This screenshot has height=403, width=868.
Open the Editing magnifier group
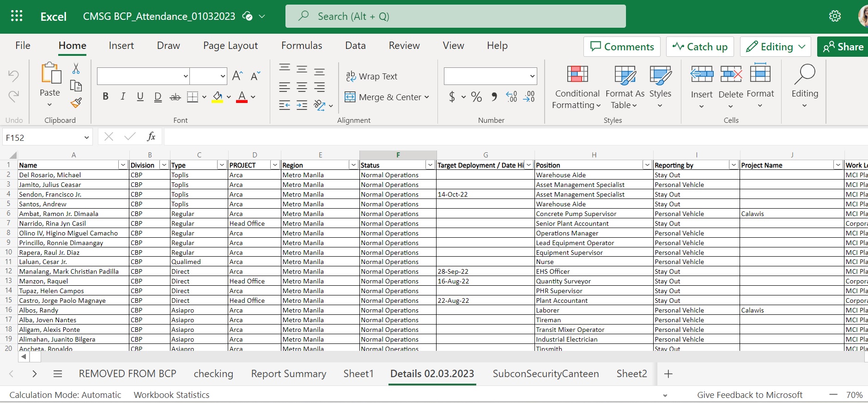tap(805, 86)
